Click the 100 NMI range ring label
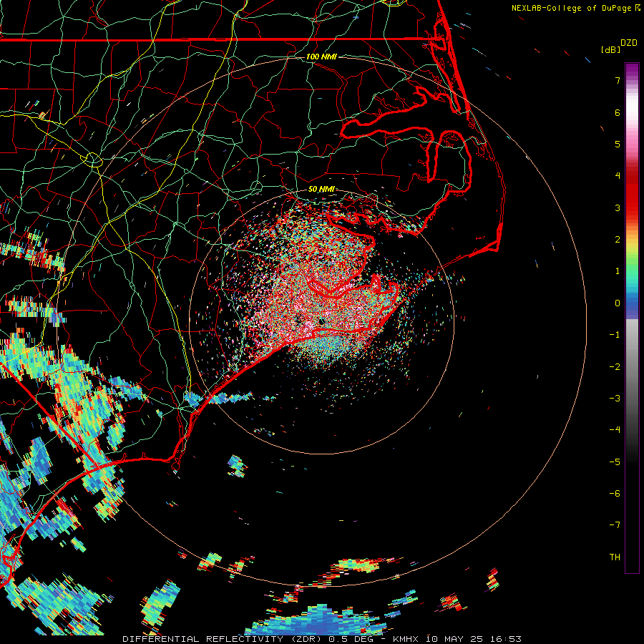 [x=321, y=57]
